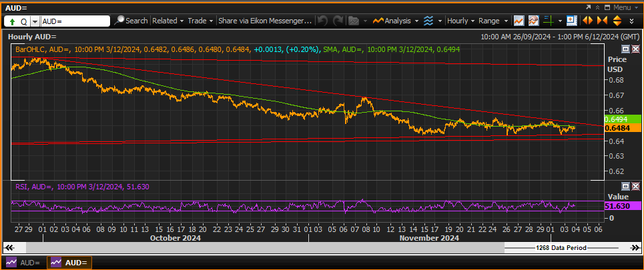Expand the Hourly interval dropdown
The image size is (644, 270).
point(461,21)
